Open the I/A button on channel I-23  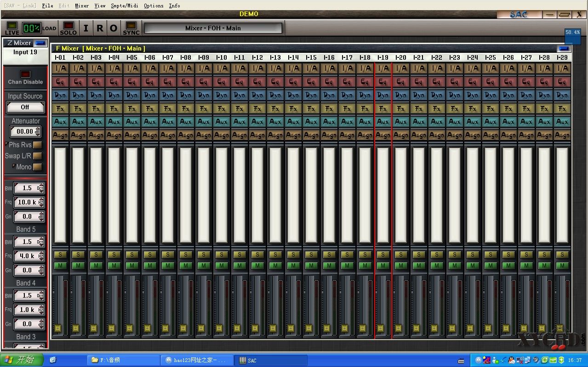[455, 68]
